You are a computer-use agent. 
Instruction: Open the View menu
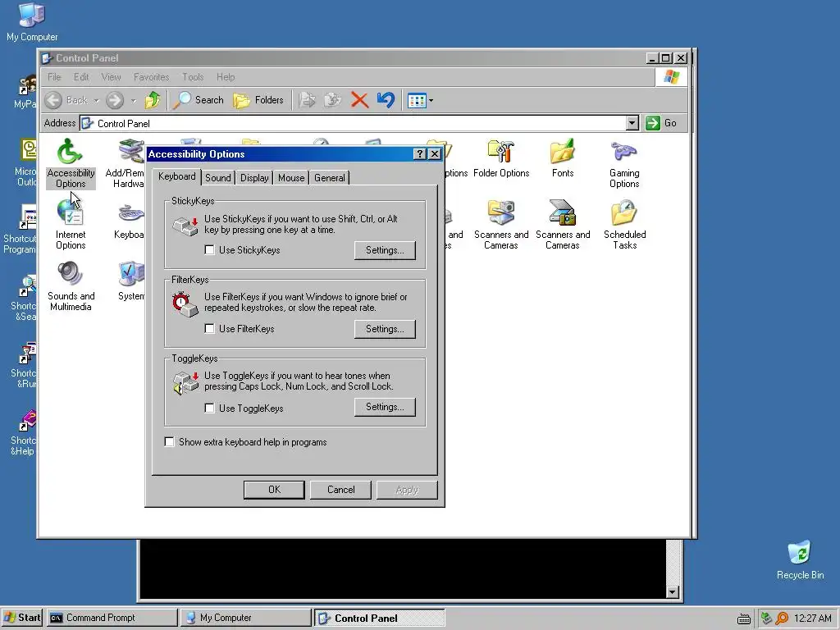click(x=111, y=77)
